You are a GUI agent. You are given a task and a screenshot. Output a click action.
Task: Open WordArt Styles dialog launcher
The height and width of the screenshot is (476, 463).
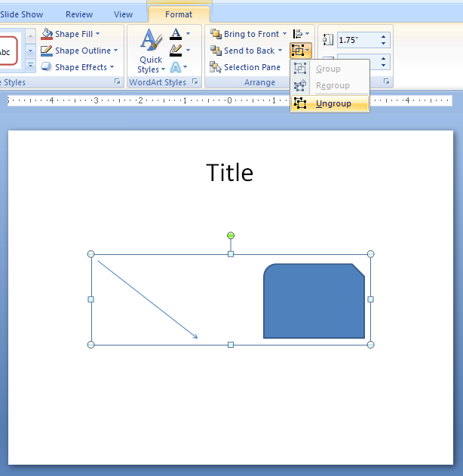click(x=195, y=81)
